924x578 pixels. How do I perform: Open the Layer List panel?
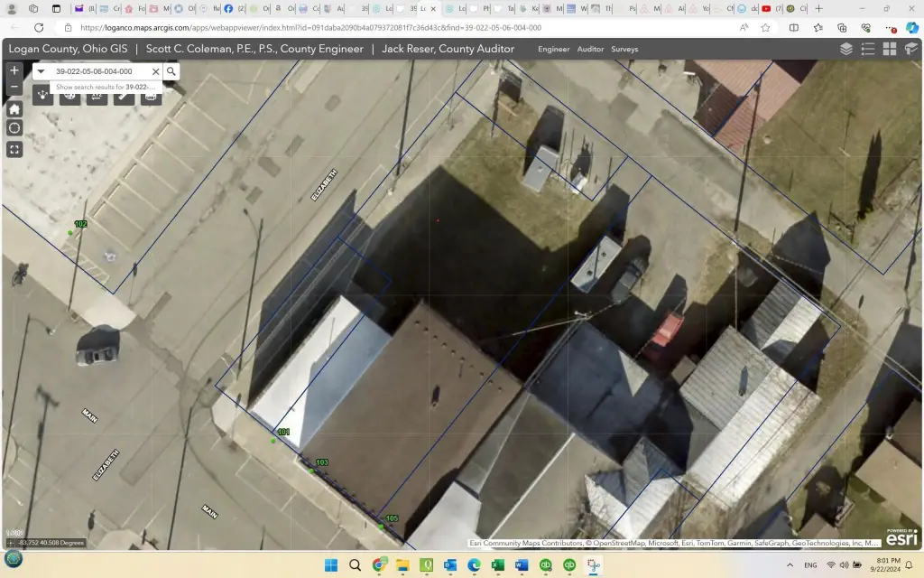click(846, 49)
